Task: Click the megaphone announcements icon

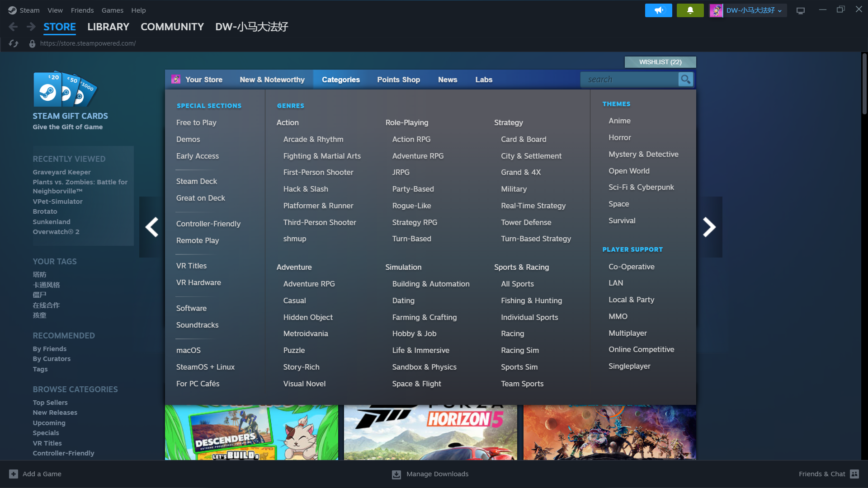Action: pyautogui.click(x=658, y=10)
